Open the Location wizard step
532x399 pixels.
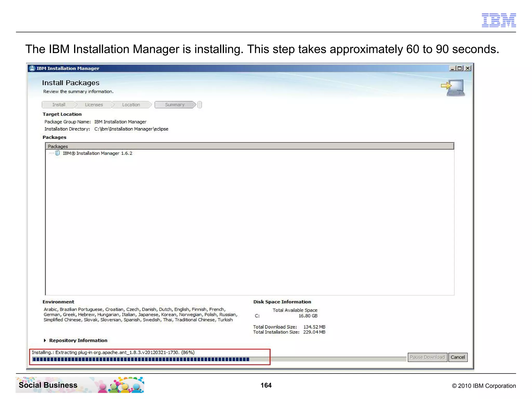(131, 105)
